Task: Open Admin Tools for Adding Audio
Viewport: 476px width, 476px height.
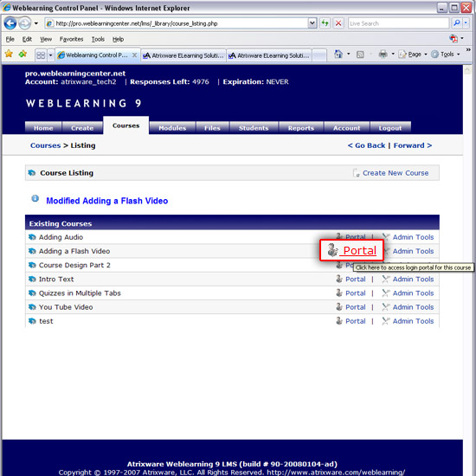Action: pyautogui.click(x=413, y=237)
